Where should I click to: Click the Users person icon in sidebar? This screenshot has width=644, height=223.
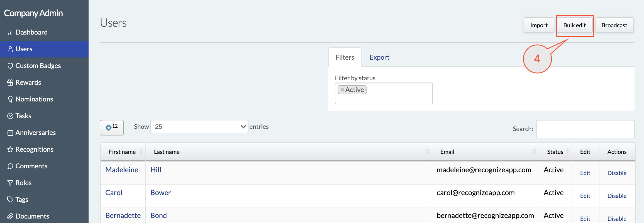point(10,49)
